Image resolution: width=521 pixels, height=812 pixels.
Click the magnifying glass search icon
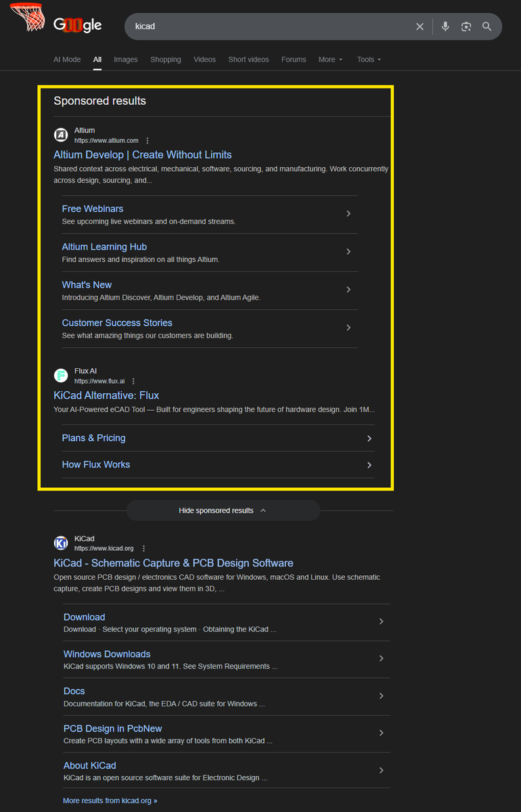[487, 26]
